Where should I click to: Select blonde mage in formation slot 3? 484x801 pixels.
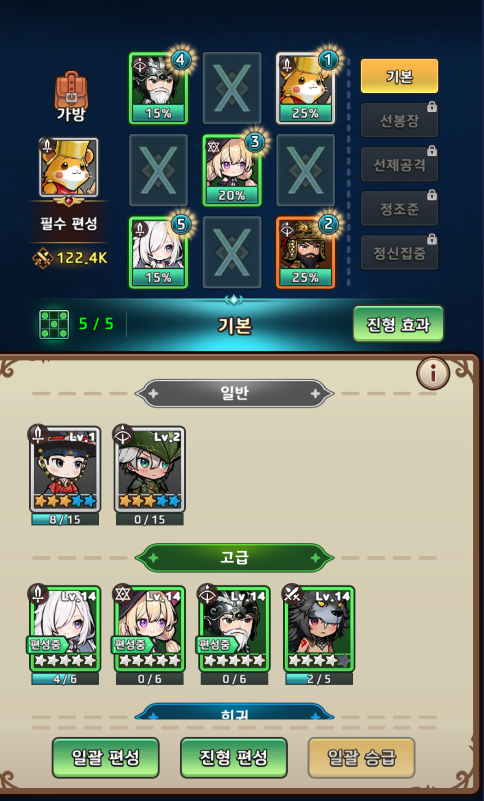(x=232, y=171)
